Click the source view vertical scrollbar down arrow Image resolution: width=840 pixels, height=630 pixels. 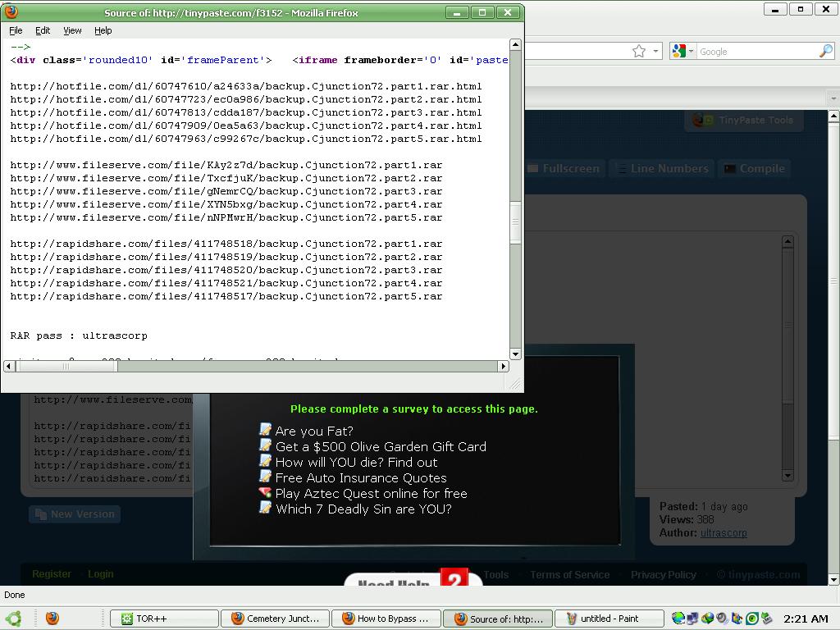pos(515,354)
